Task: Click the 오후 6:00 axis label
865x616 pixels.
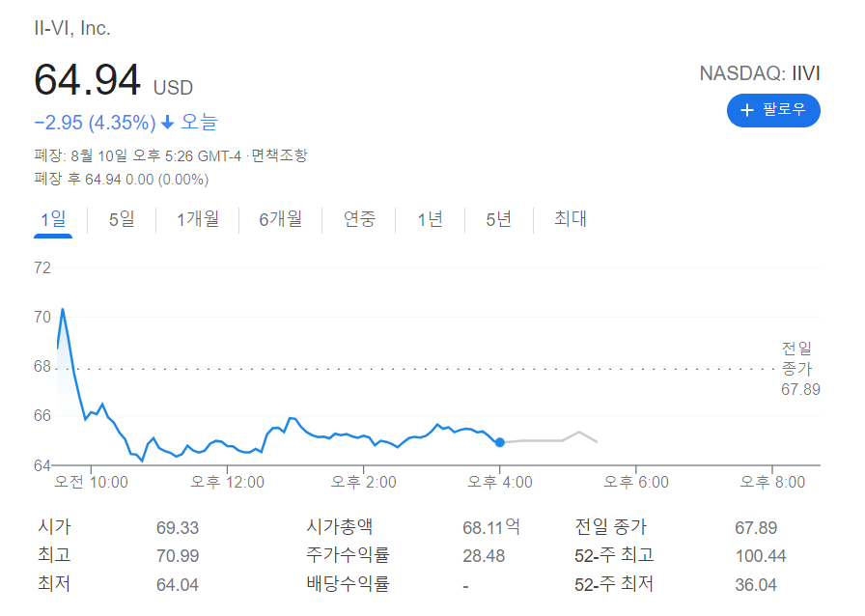Action: (636, 482)
